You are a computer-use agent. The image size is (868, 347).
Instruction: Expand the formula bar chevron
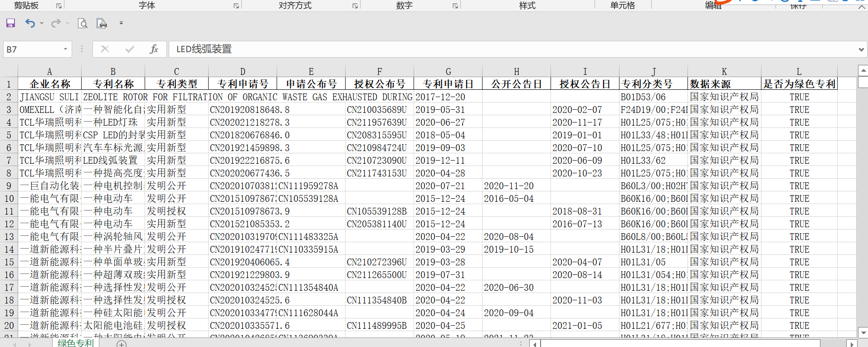point(861,49)
